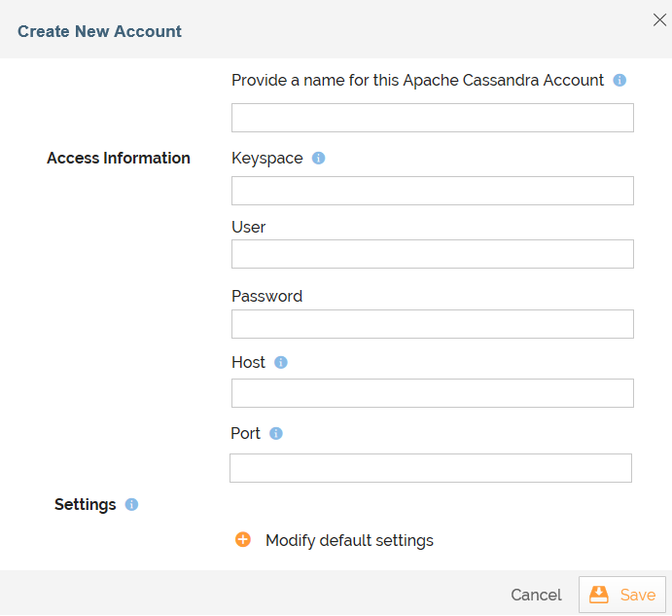Screen dimensions: 672x616
Task: Click into the Keyspace input field
Action: pyautogui.click(x=433, y=191)
